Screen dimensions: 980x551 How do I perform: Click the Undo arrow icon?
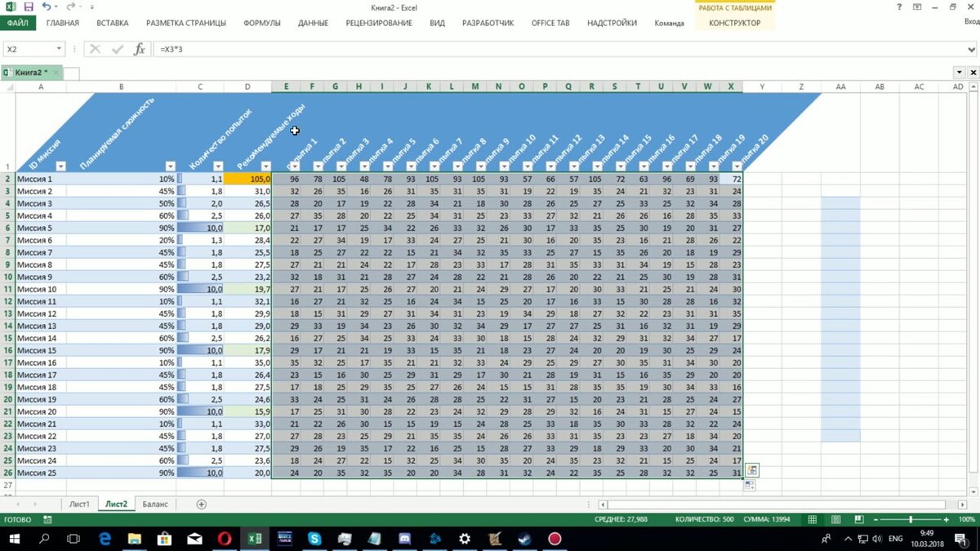click(x=47, y=7)
